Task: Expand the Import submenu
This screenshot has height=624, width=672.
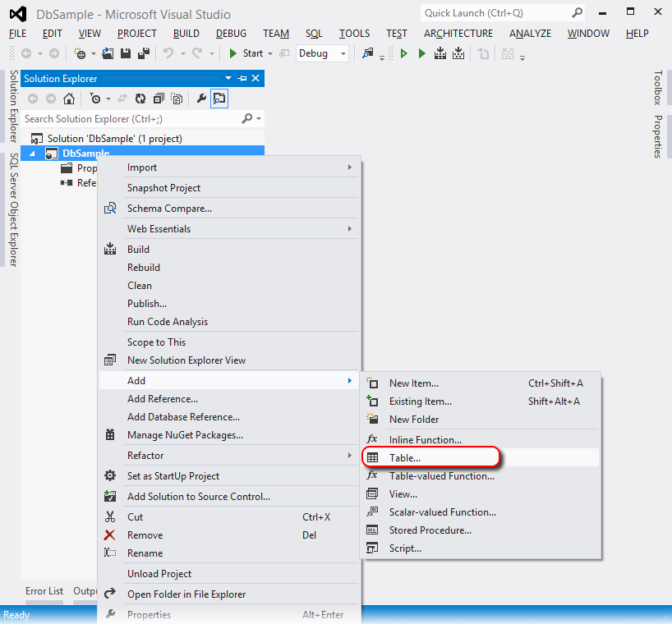Action: click(350, 167)
